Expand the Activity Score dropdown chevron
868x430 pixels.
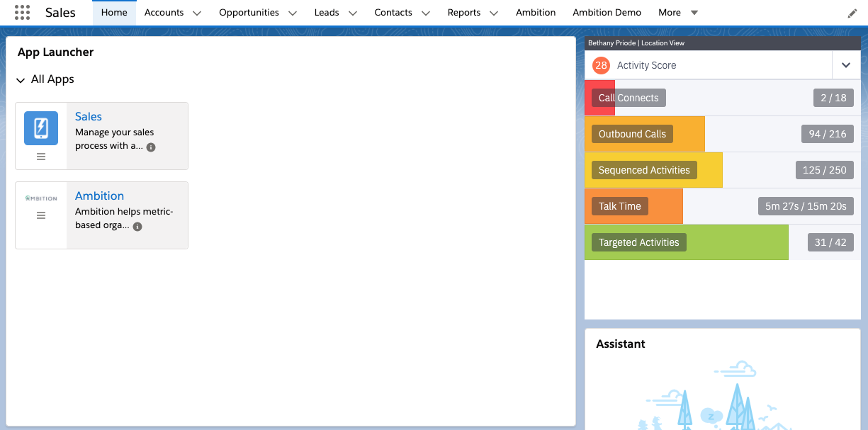click(x=846, y=65)
